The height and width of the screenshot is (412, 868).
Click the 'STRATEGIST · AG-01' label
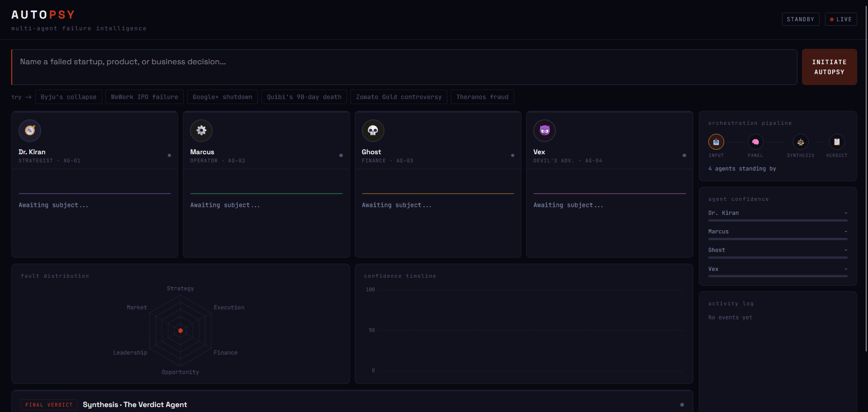(x=49, y=161)
